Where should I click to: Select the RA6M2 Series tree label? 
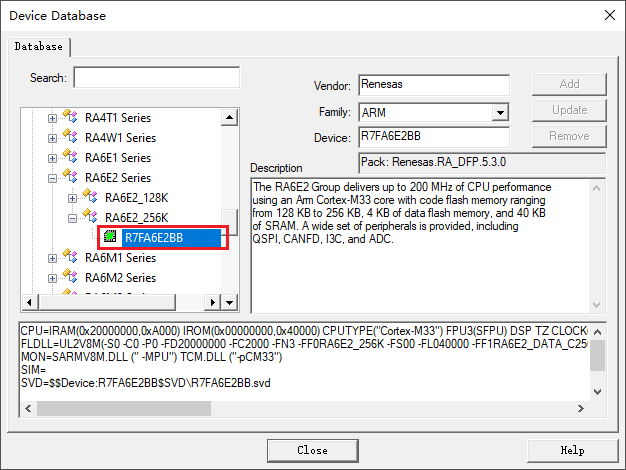coord(120,278)
